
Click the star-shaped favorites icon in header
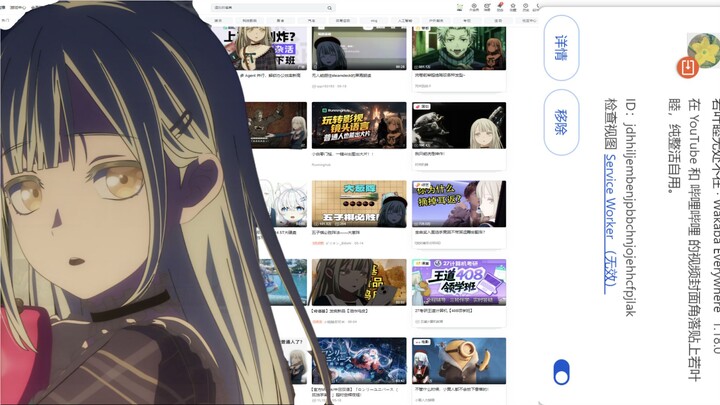coord(513,6)
